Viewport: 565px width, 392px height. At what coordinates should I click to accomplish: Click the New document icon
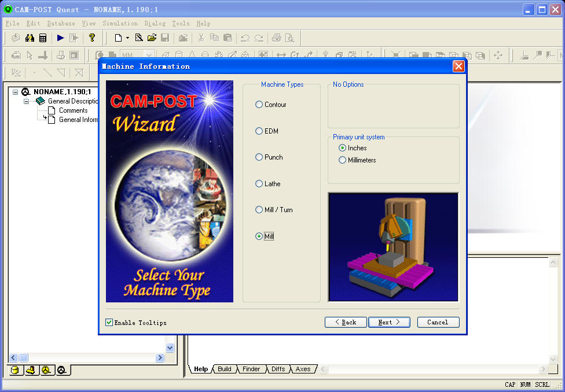pos(118,38)
